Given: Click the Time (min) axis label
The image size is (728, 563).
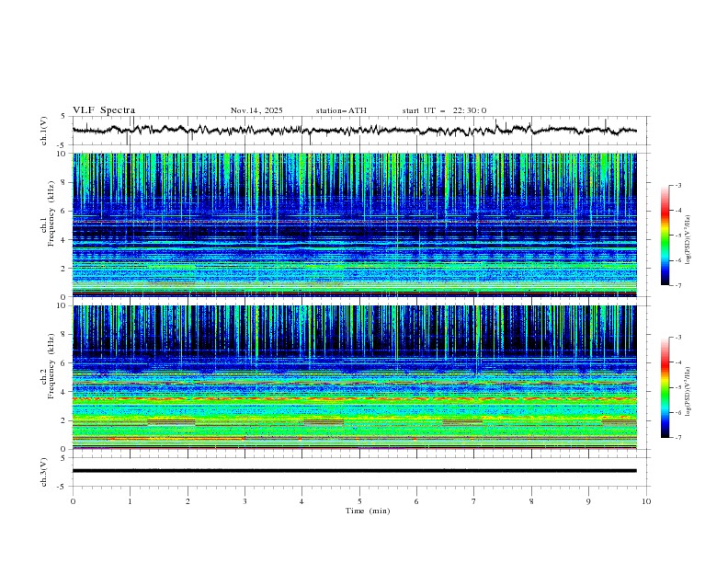Looking at the screenshot, I should click(367, 511).
